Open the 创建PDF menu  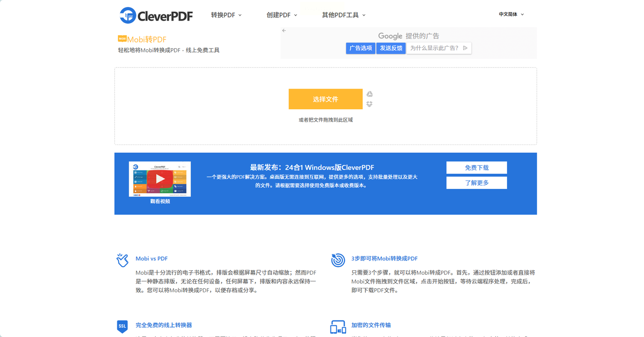282,15
